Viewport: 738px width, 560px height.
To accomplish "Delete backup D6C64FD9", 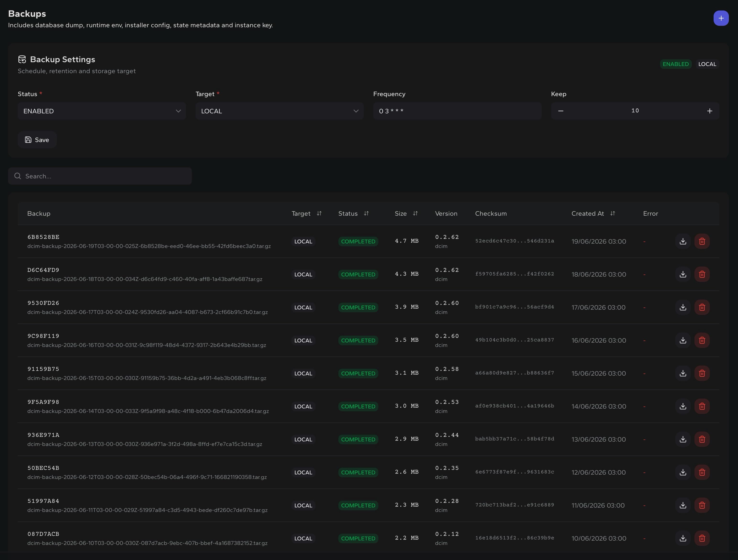I will [702, 274].
